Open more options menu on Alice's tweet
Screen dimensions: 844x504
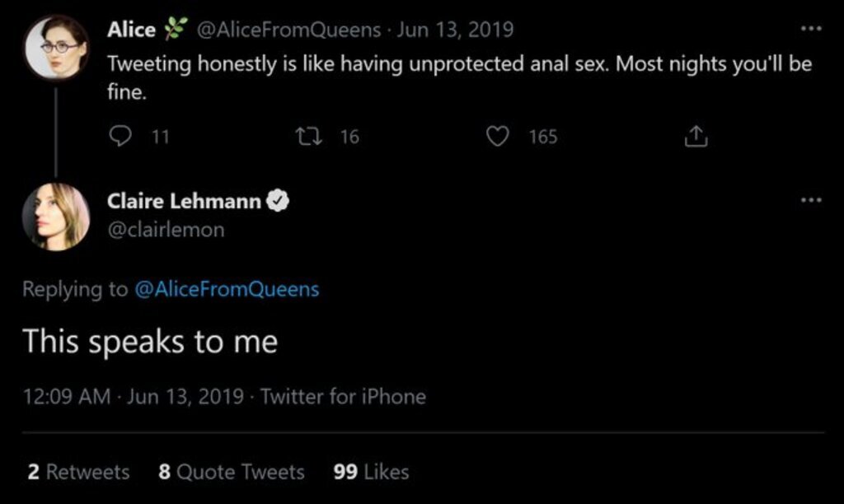tap(811, 29)
